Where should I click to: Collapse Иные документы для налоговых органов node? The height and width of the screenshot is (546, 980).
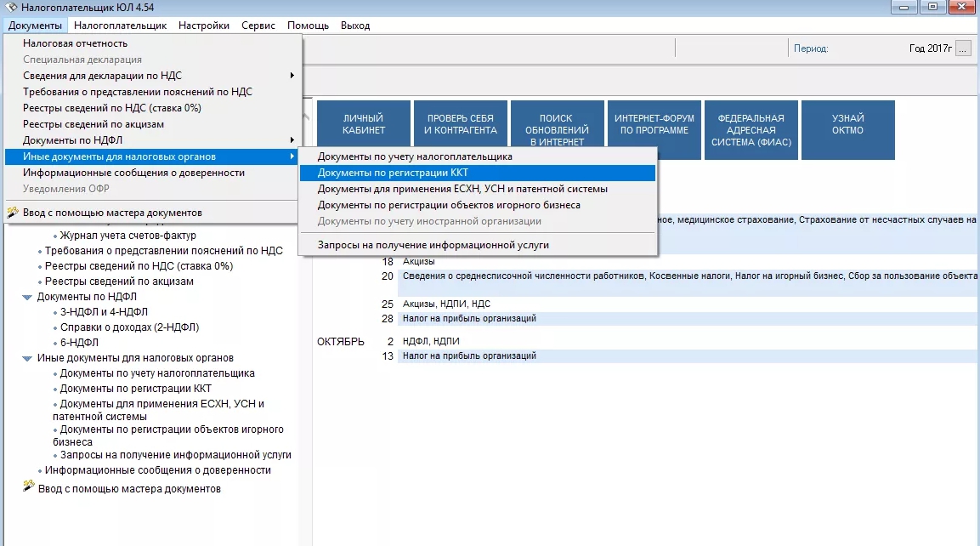27,358
